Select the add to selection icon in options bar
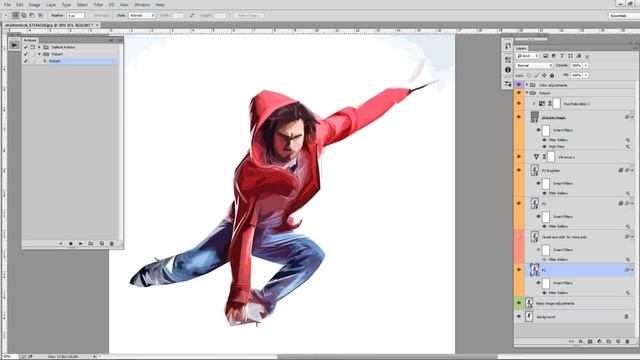The width and height of the screenshot is (640, 360). point(24,15)
